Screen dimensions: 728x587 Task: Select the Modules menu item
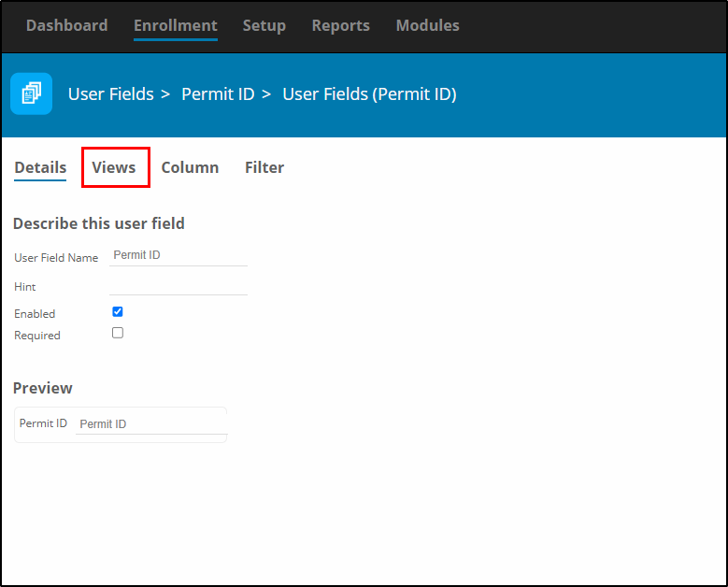[428, 25]
